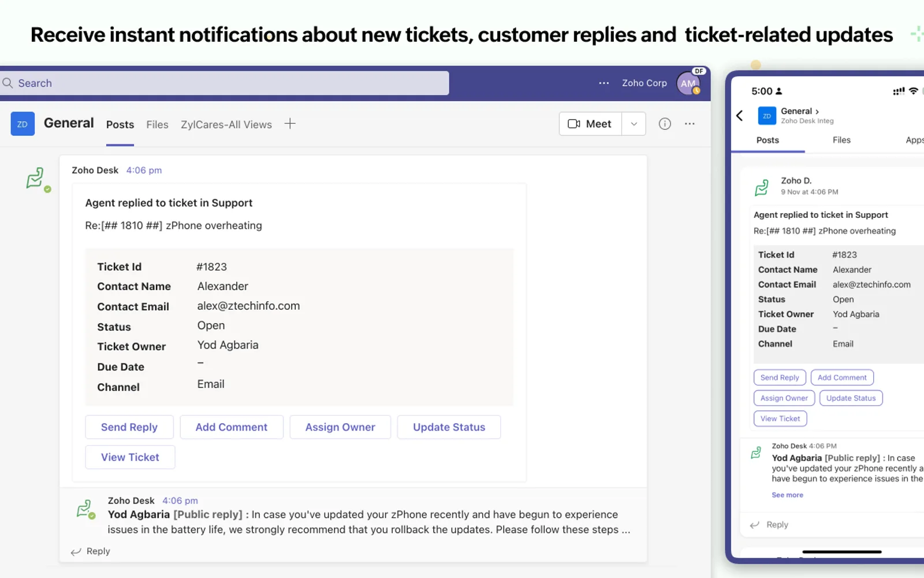Tap the Zoho D. avatar in the mobile post

(762, 187)
